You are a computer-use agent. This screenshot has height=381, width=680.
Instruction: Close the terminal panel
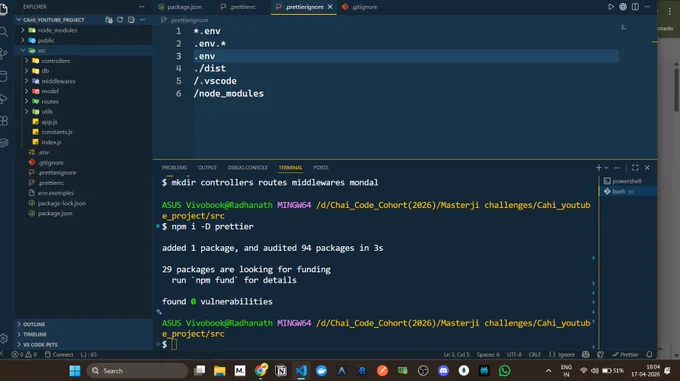(x=647, y=168)
